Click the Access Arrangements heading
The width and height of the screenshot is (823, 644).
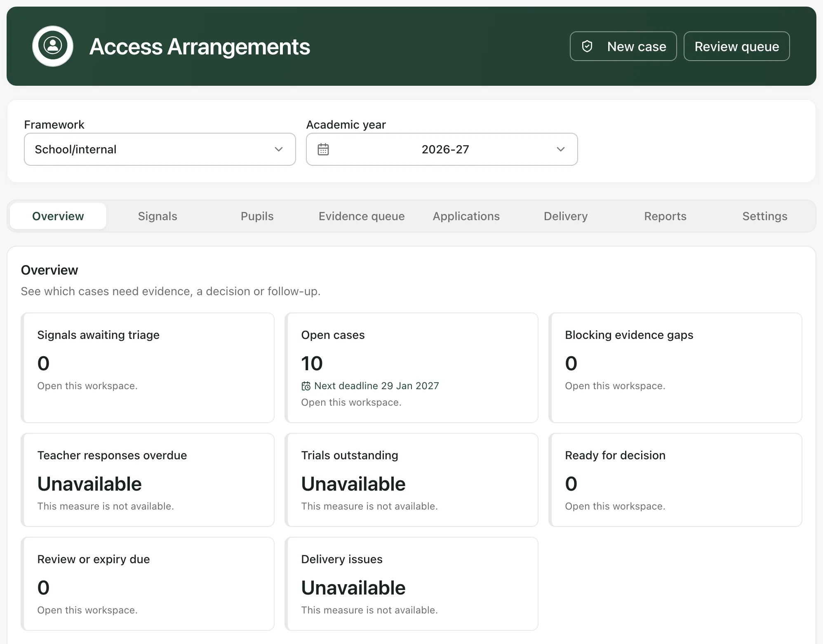pyautogui.click(x=200, y=47)
